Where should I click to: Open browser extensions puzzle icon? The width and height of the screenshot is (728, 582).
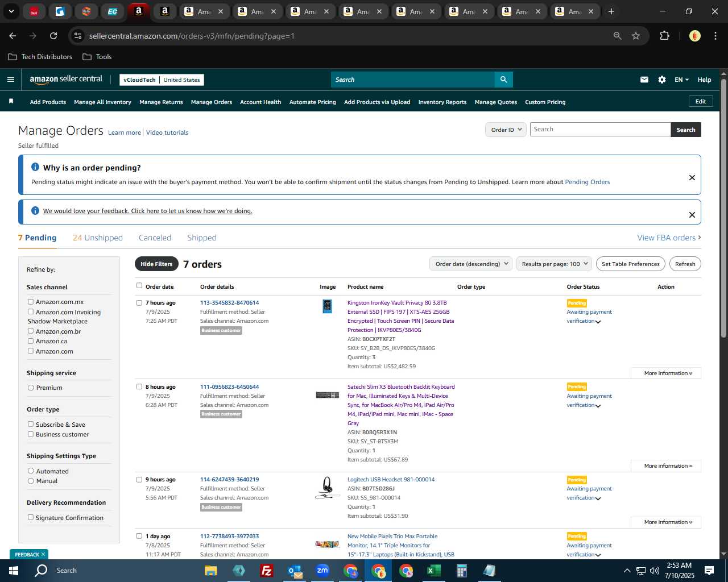click(664, 36)
